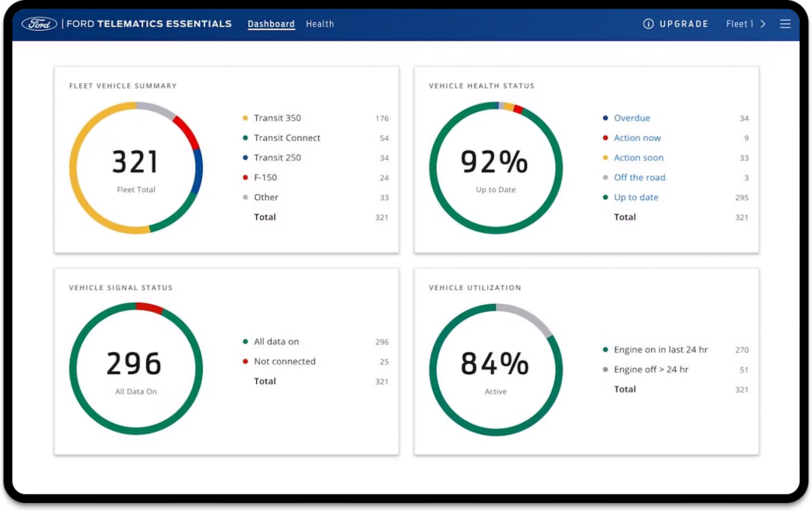Click the gray Engine off > 24 hr dot

coord(605,369)
